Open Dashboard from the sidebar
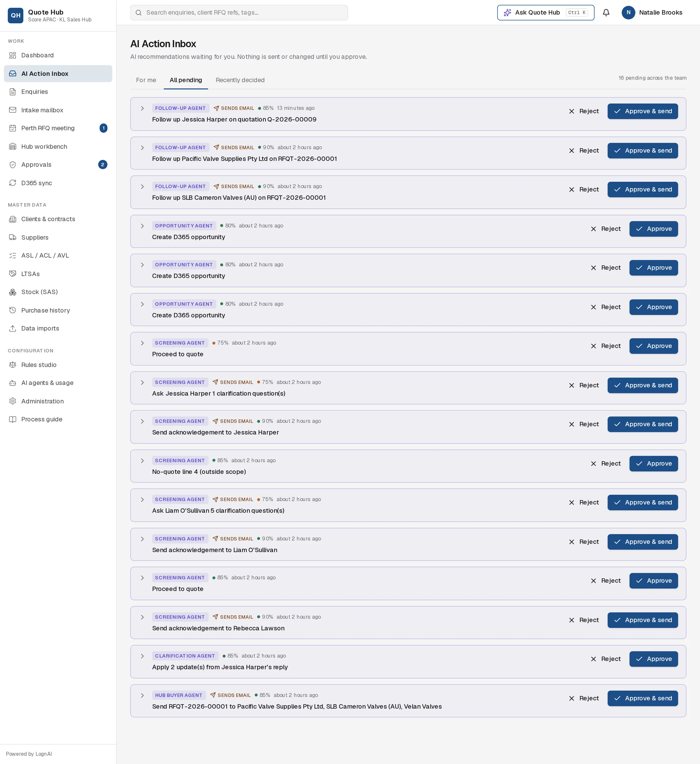 tap(58, 55)
